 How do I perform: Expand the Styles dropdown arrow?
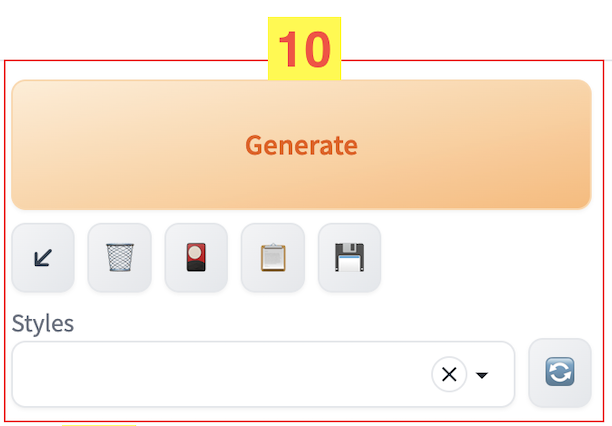click(x=482, y=375)
